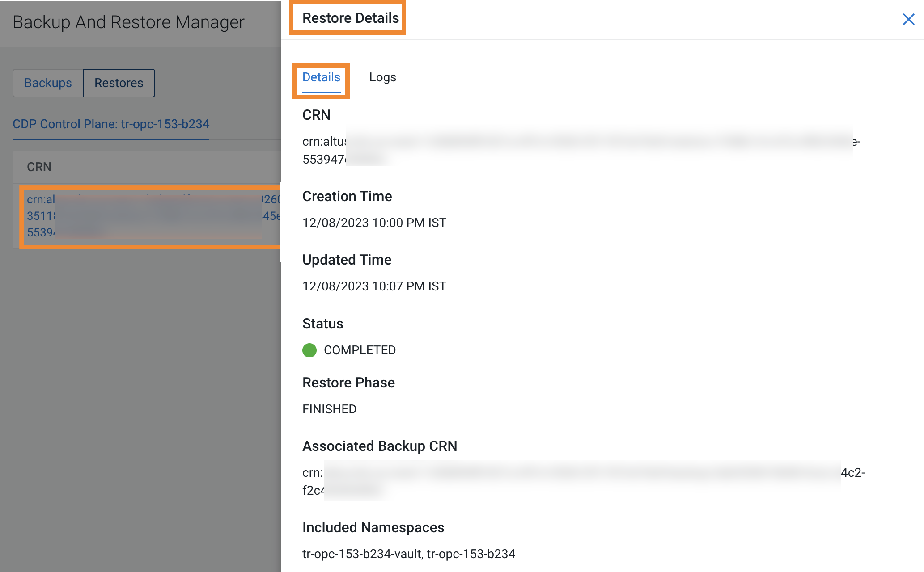Click the green COMPLETED status indicator

coord(309,350)
